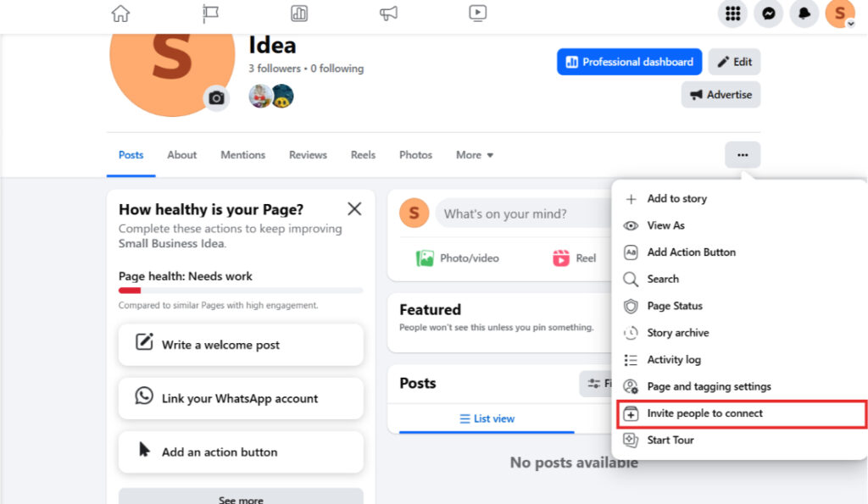Switch to the Mentions tab

[x=243, y=155]
